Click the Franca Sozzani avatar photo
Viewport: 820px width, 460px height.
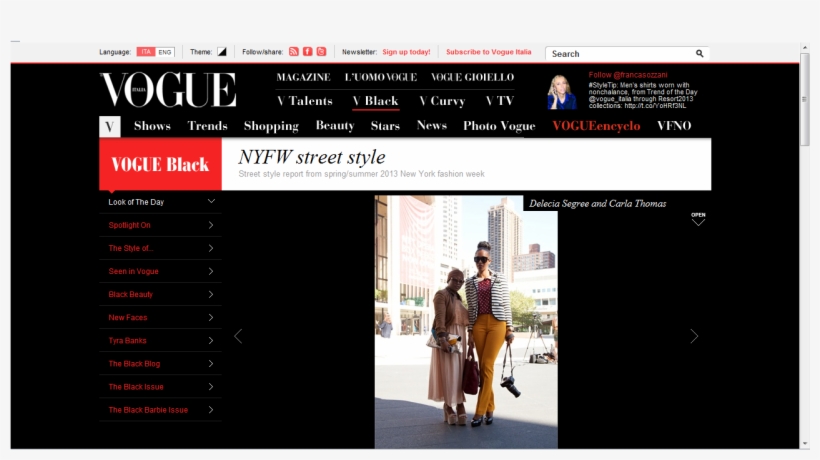[x=562, y=92]
